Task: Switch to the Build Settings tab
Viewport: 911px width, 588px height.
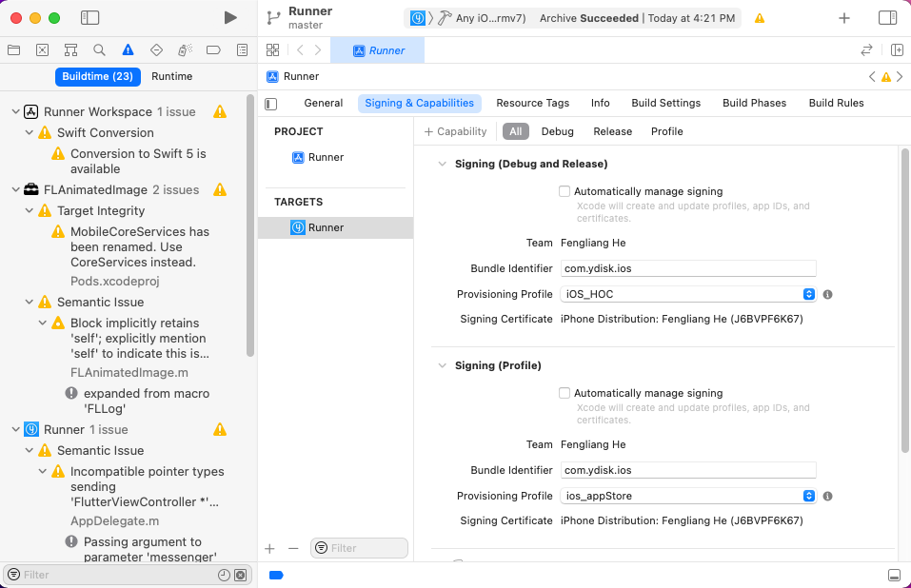Action: [665, 103]
